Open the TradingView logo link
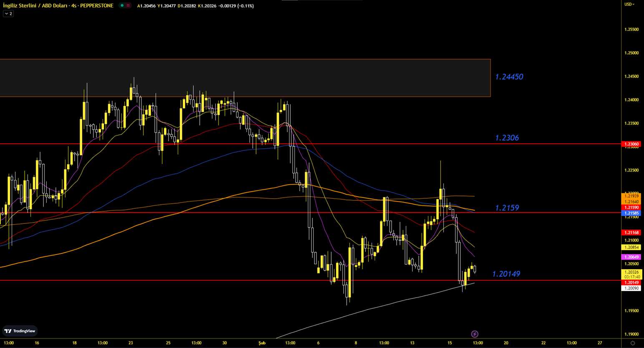This screenshot has width=644, height=348. pos(20,331)
